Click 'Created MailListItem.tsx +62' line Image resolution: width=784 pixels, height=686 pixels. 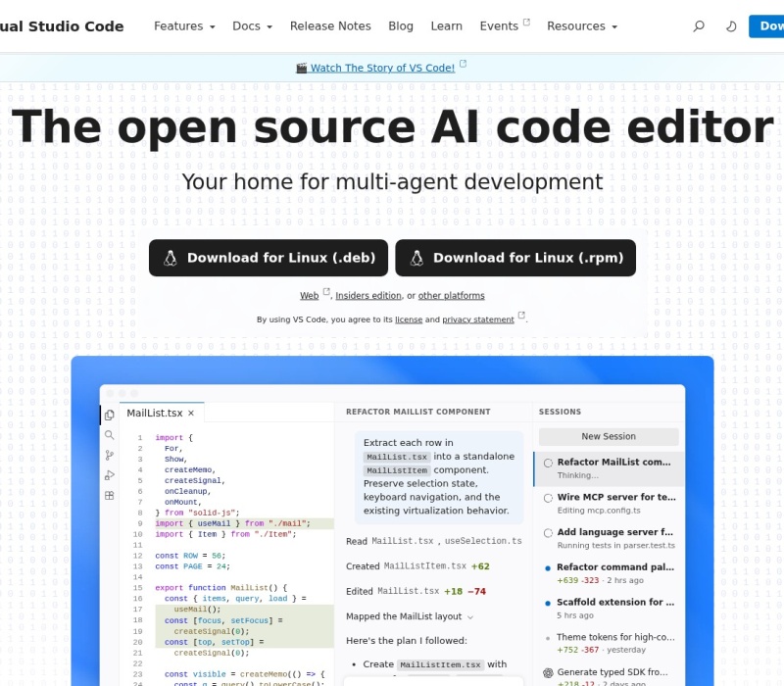click(417, 566)
